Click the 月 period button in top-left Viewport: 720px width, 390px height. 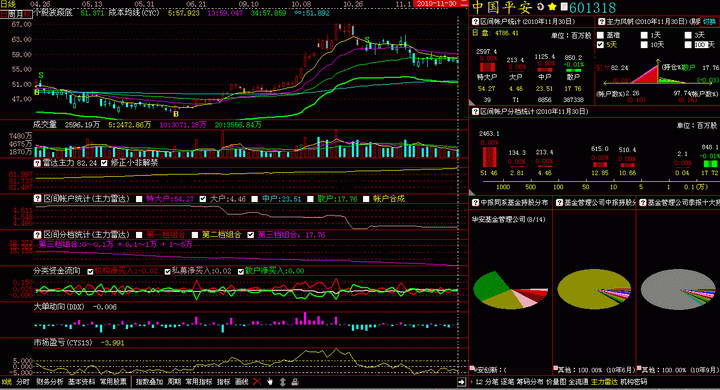(x=19, y=14)
